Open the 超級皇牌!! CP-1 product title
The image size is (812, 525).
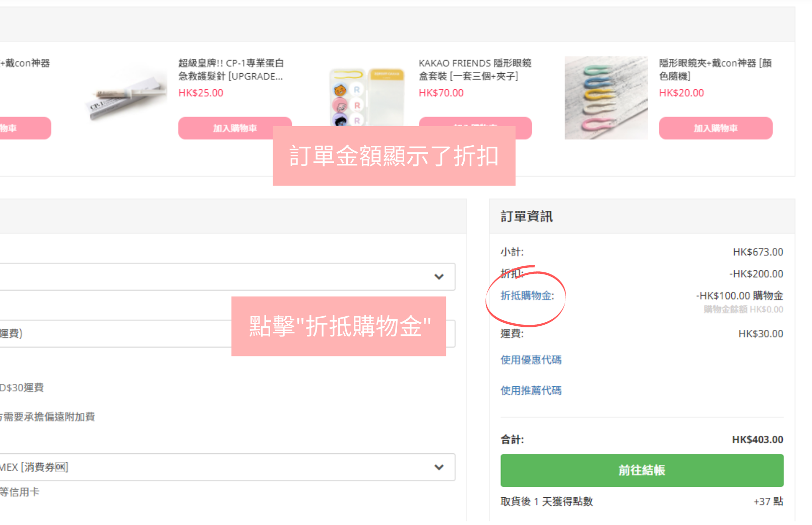(x=231, y=70)
